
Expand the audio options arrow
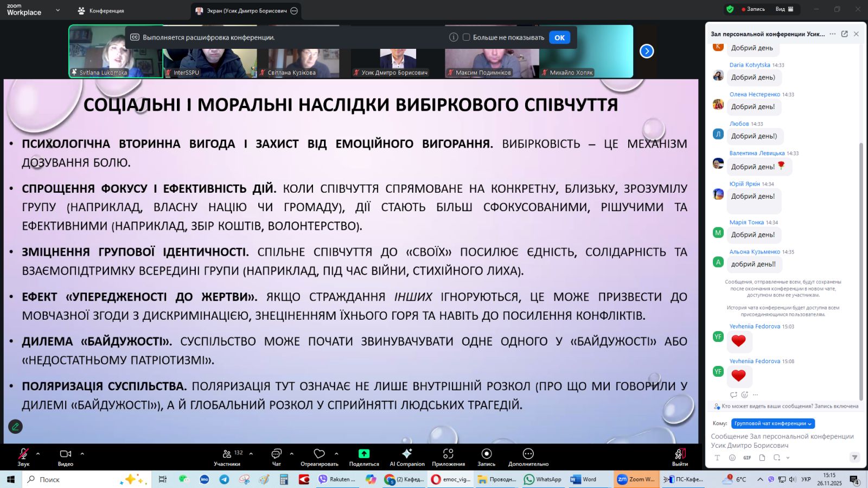pos(38,453)
